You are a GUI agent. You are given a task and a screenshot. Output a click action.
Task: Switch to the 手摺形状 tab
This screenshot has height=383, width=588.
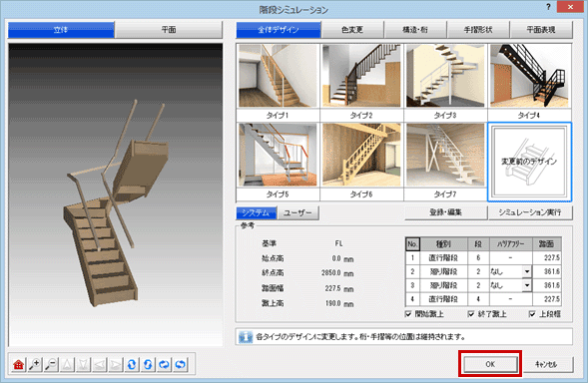pyautogui.click(x=478, y=30)
